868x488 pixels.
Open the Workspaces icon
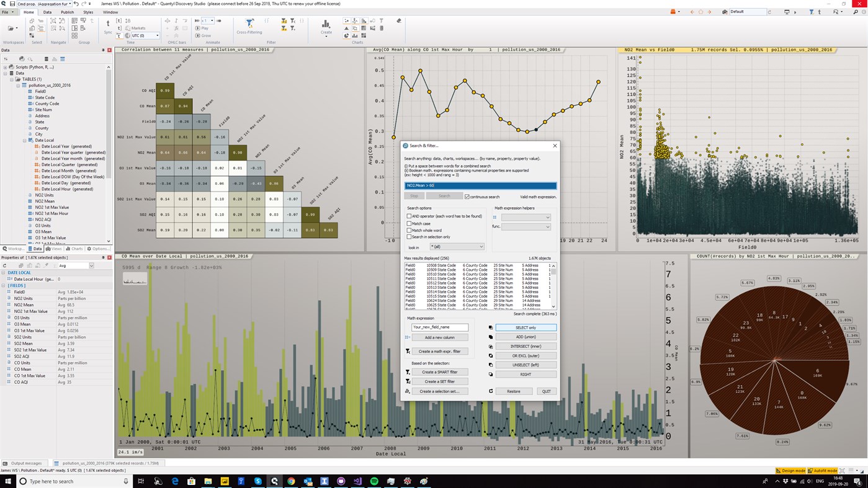(11, 28)
